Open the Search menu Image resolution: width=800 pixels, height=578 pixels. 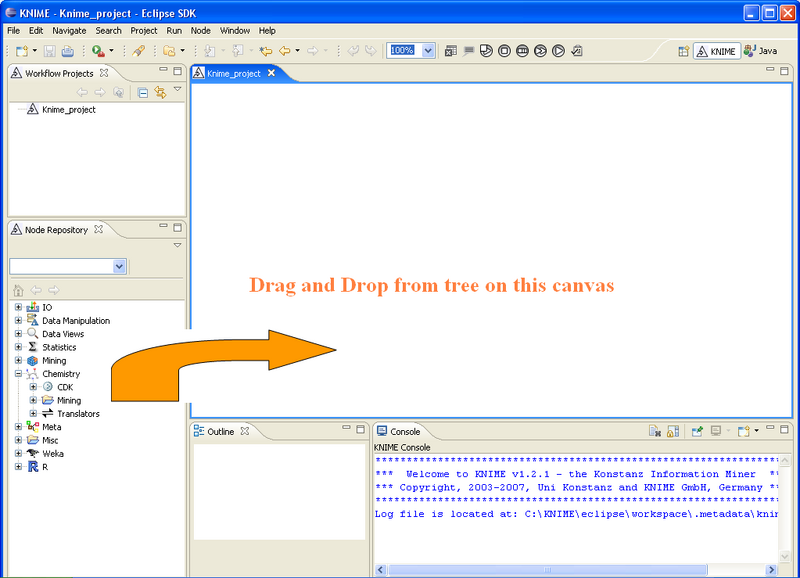pyautogui.click(x=109, y=31)
